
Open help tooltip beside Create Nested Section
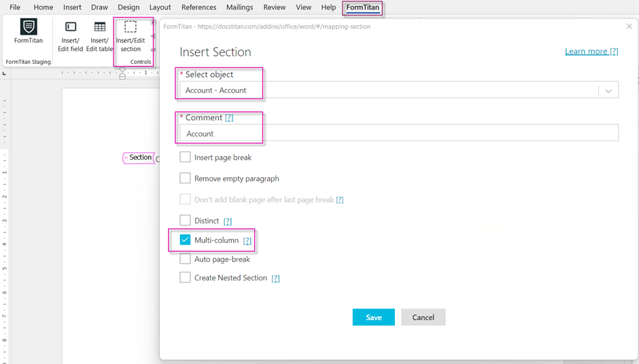pos(275,278)
